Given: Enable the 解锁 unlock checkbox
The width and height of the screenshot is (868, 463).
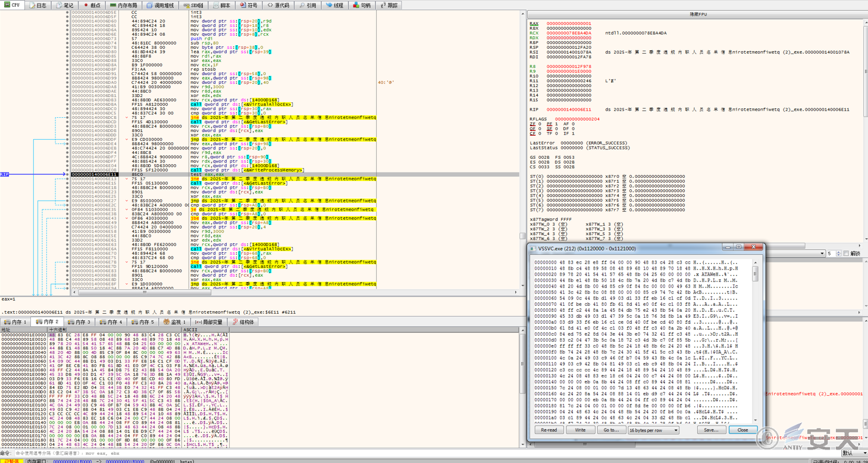Looking at the screenshot, I should (846, 254).
